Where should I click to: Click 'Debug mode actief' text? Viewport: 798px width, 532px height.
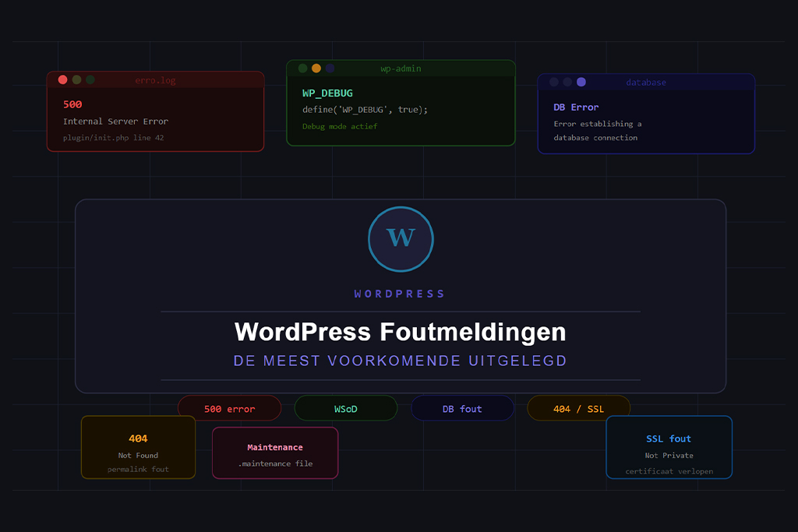coord(340,126)
